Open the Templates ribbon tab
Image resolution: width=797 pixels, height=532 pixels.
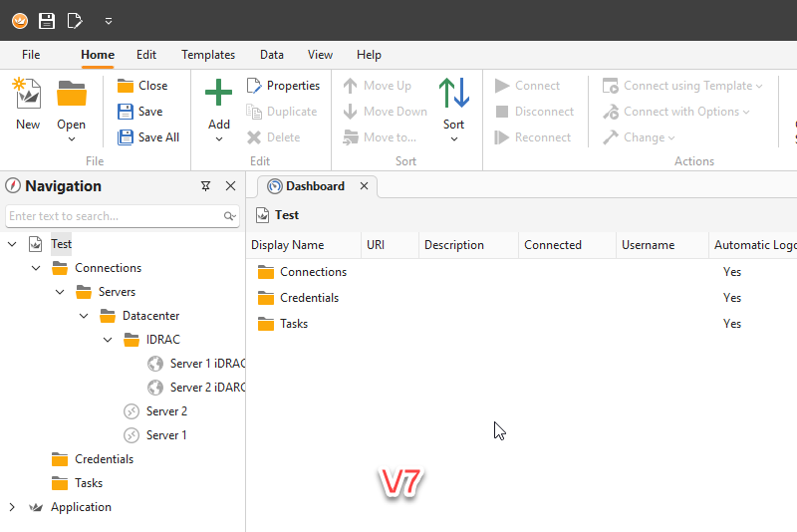point(208,55)
